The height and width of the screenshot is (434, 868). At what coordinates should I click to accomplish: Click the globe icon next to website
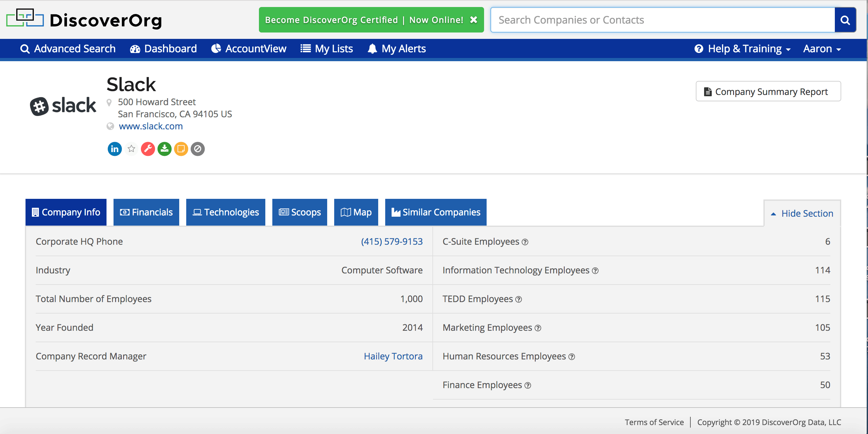[110, 126]
